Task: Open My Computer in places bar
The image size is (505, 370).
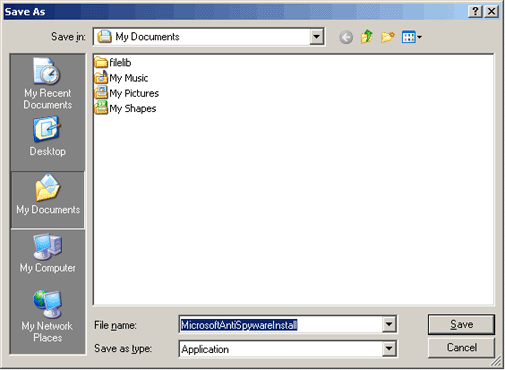Action: 48,253
